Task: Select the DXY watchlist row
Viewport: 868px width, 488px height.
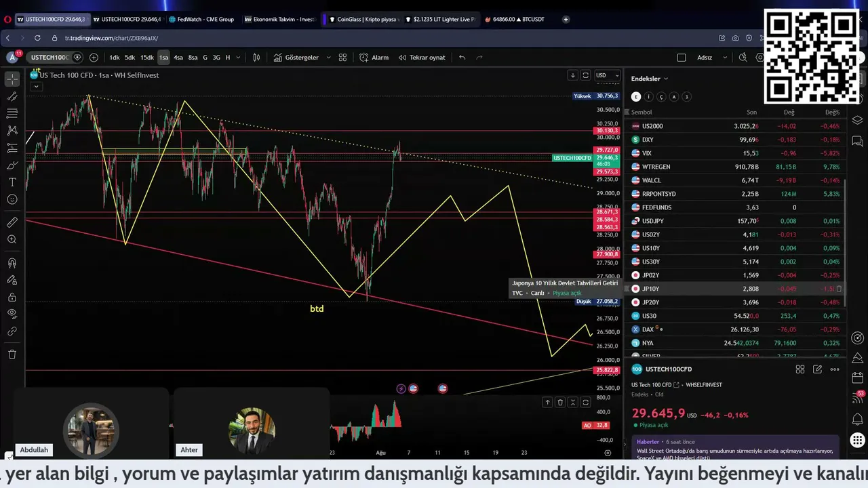Action: point(736,140)
